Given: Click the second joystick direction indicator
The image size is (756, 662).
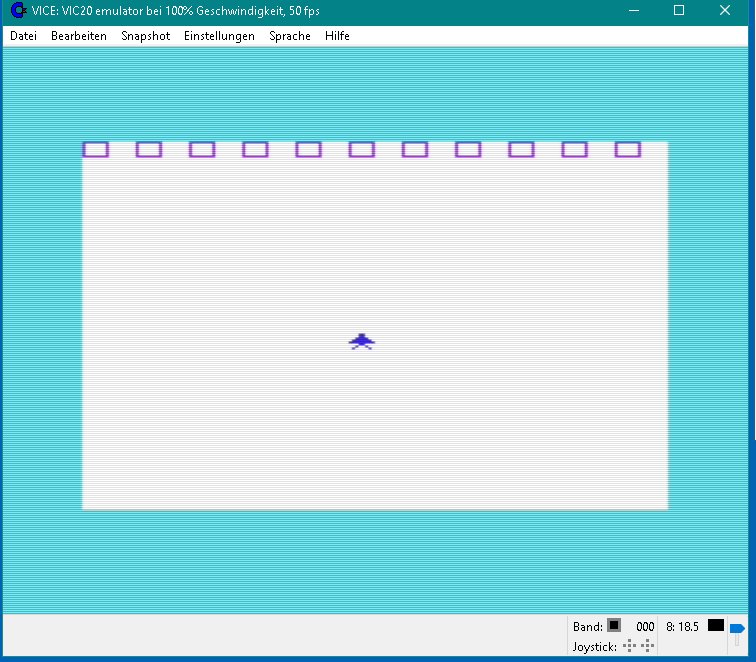Looking at the screenshot, I should (648, 646).
